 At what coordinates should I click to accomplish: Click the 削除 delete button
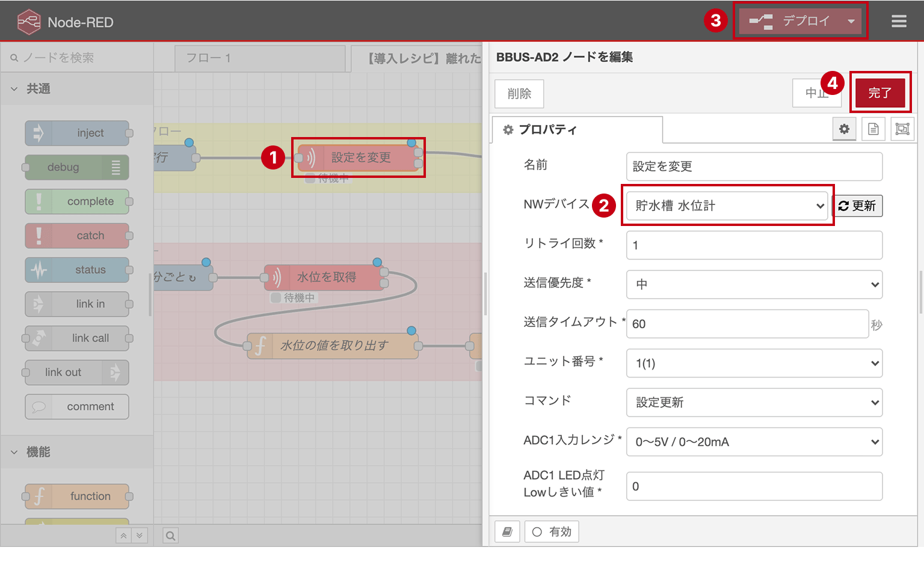[519, 94]
